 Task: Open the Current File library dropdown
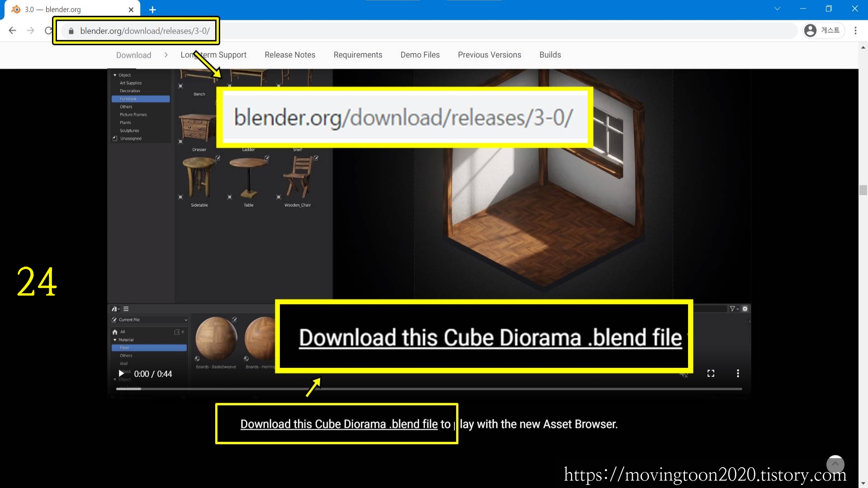[x=149, y=320]
